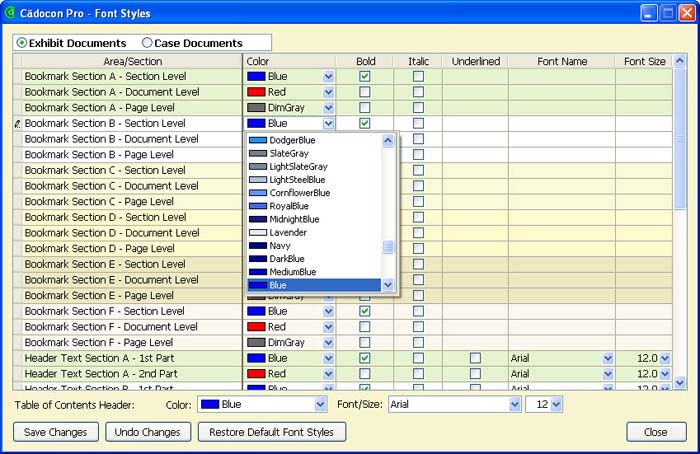Enable Italic for Bookmark Section A - Document Level

tap(418, 92)
